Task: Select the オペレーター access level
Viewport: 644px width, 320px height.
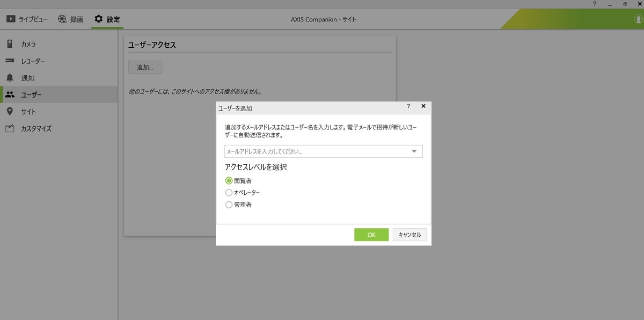Action: 229,193
